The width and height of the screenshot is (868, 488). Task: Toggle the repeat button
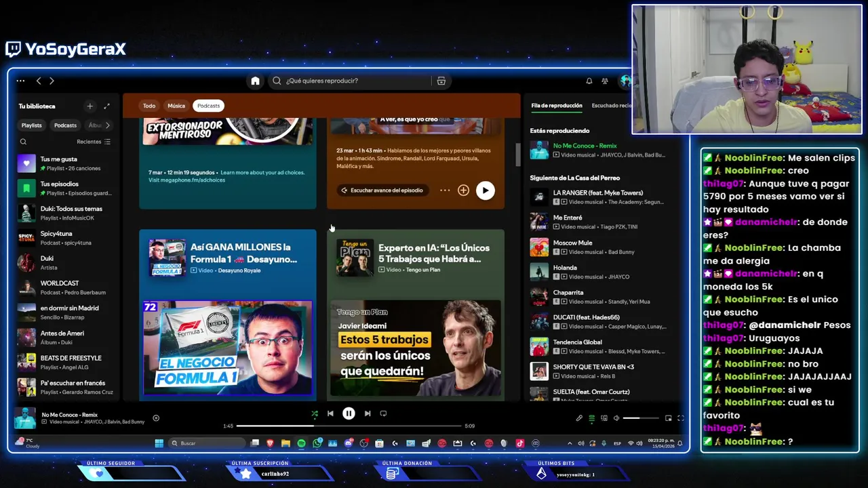[x=383, y=413]
